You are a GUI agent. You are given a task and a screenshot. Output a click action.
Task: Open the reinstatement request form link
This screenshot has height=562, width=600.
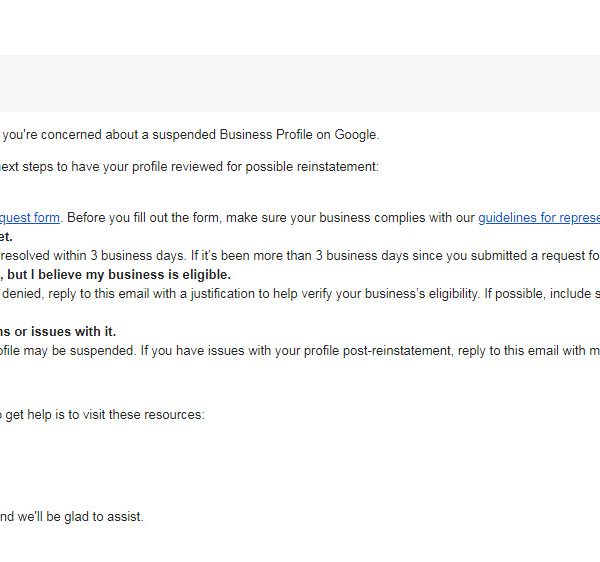tap(30, 217)
